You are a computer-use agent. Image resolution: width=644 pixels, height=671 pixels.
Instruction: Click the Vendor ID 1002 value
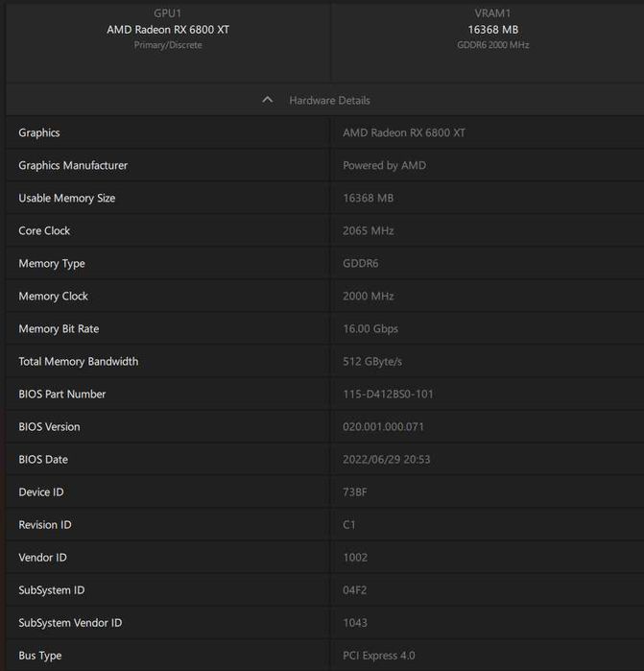pos(355,557)
